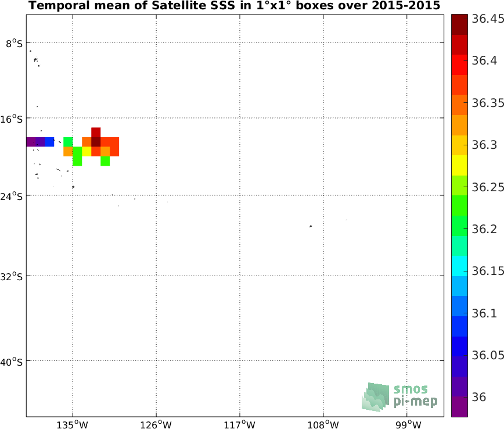Click the island marker near 108°W below 24°S

(311, 226)
